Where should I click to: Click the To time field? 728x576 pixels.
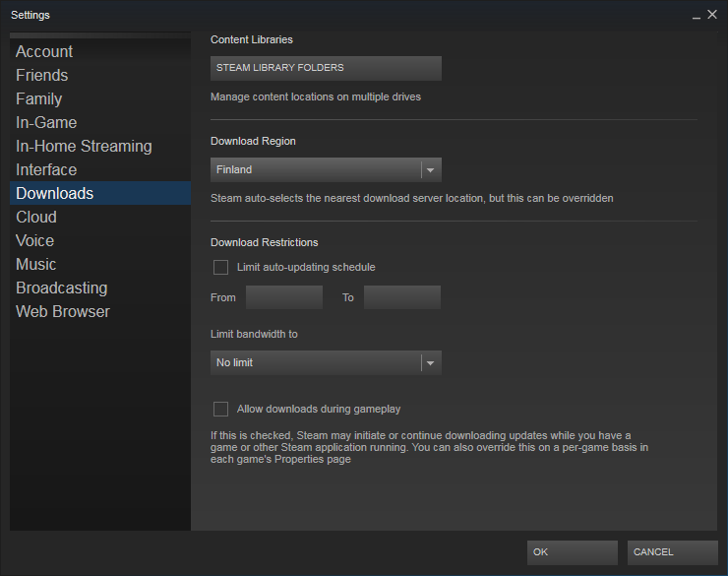[x=402, y=297]
